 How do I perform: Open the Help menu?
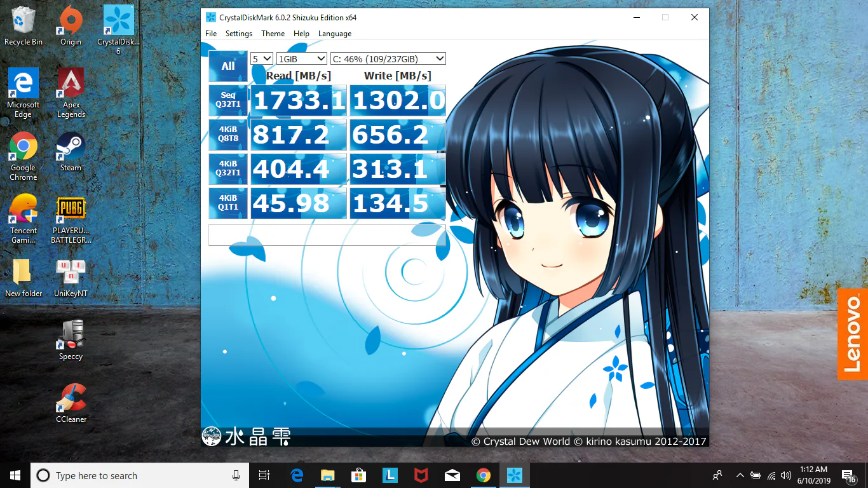[301, 34]
